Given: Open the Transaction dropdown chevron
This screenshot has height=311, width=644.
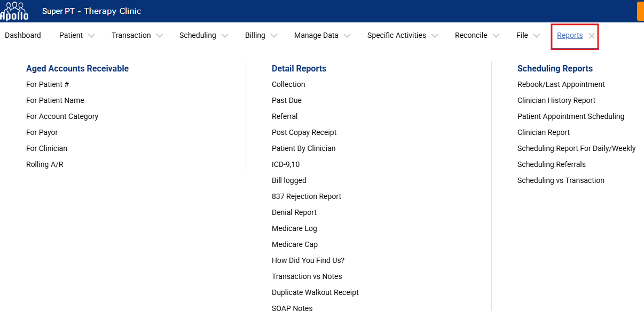Looking at the screenshot, I should 159,36.
